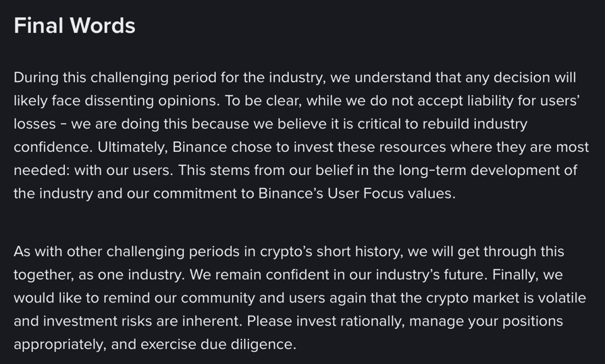Click the word "appropriately"

tap(59, 344)
